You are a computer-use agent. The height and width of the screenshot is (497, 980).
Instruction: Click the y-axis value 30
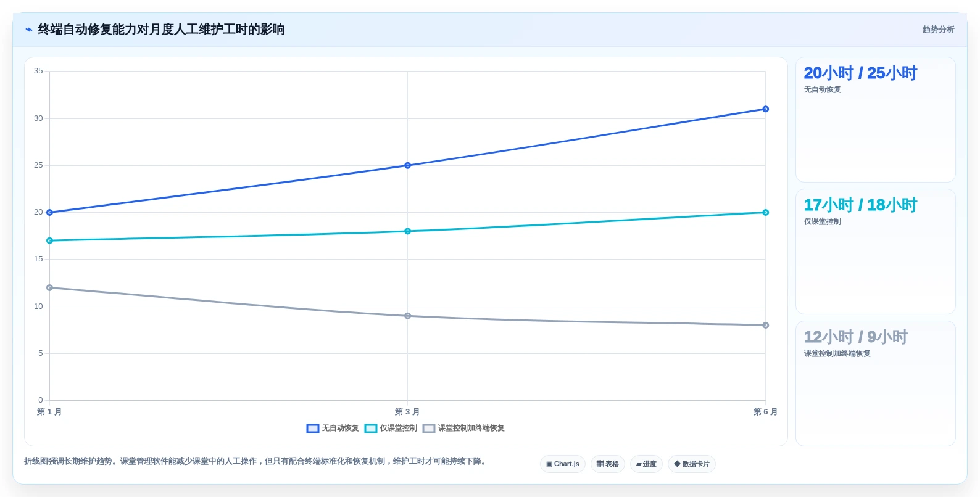38,118
